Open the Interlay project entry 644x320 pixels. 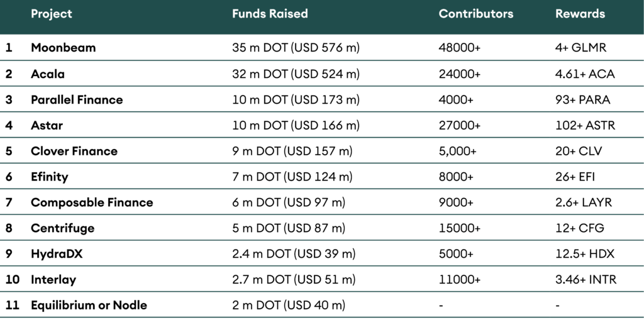click(x=53, y=280)
